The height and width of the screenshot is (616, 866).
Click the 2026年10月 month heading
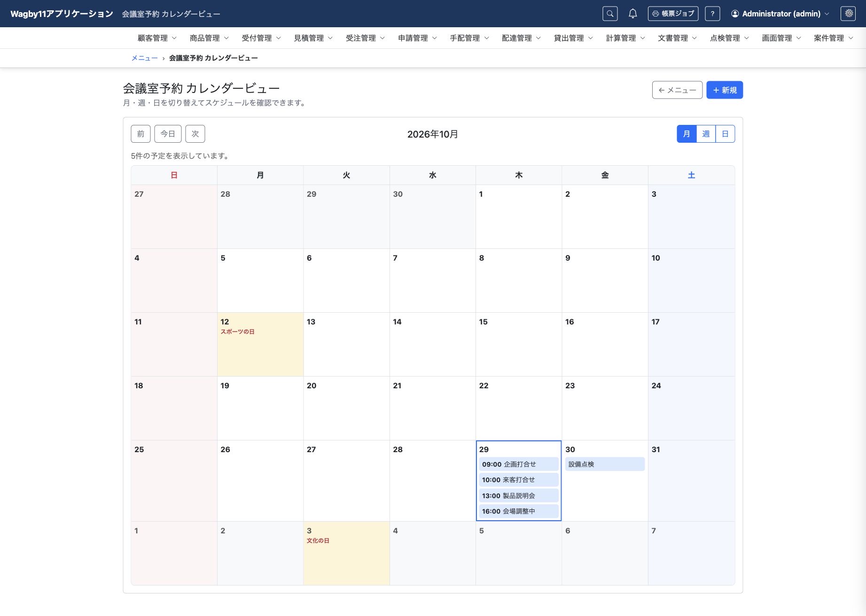[433, 134]
